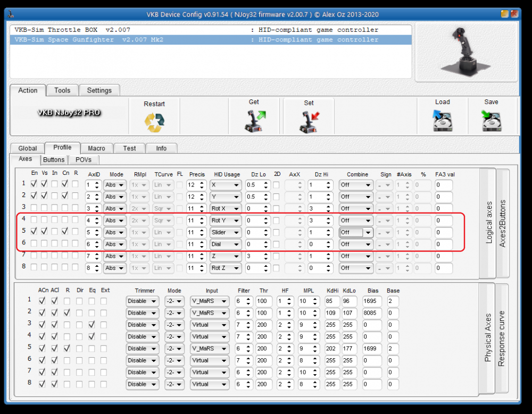
Task: Click Bias field showing 1699
Action: [x=371, y=349]
